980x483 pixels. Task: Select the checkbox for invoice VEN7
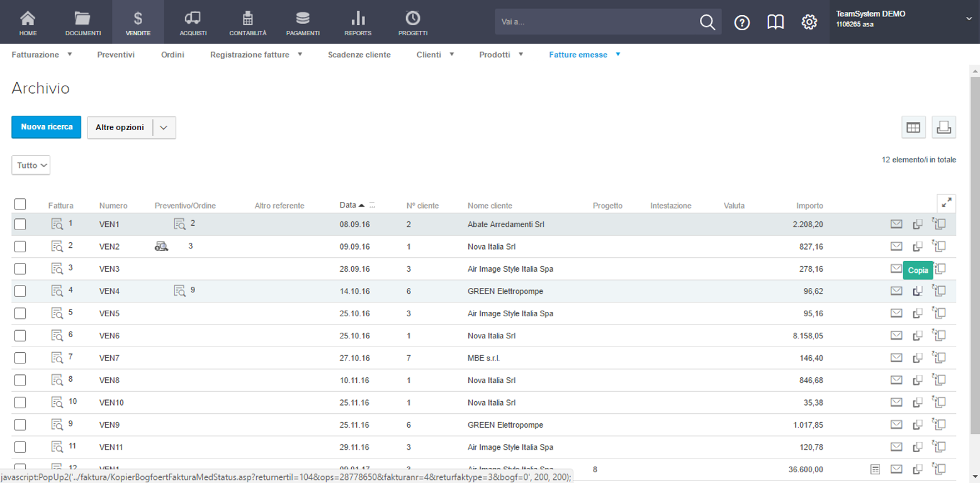tap(20, 358)
